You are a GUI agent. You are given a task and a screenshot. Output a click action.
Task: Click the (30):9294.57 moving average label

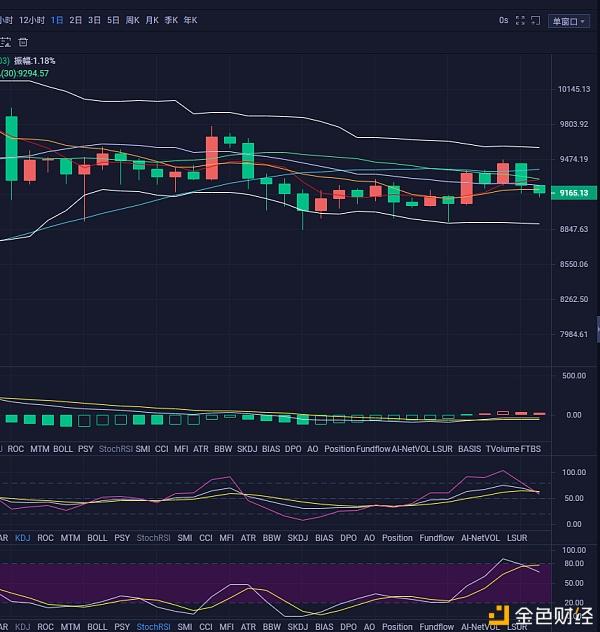(x=25, y=73)
